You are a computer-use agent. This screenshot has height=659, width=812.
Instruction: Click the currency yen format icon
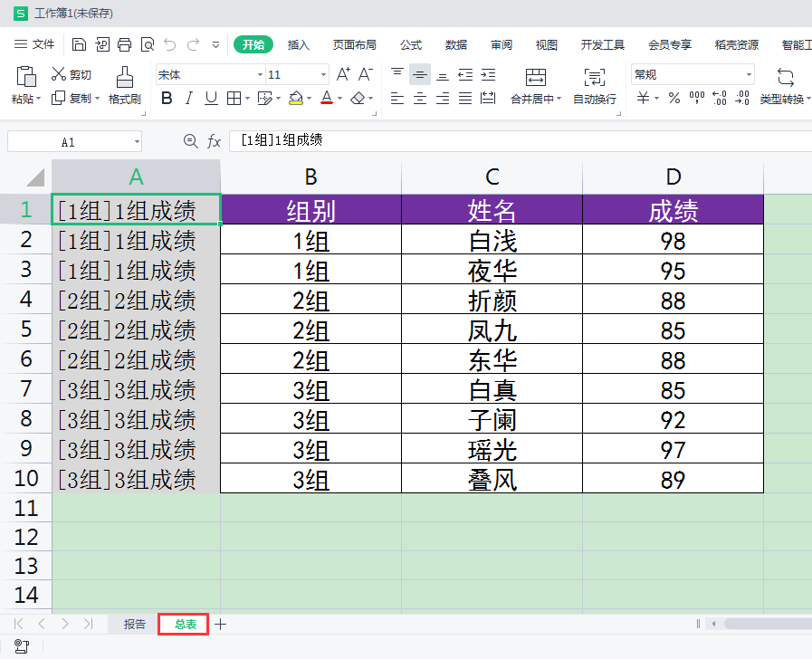644,98
